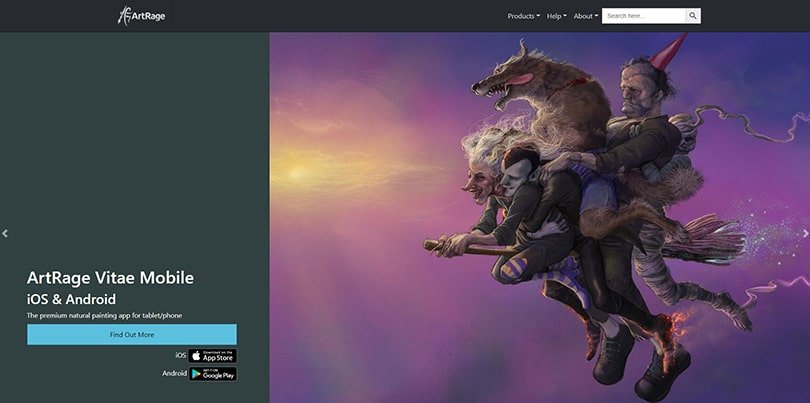The image size is (810, 403).
Task: Click the ArtRage logo in the header
Action: click(142, 16)
